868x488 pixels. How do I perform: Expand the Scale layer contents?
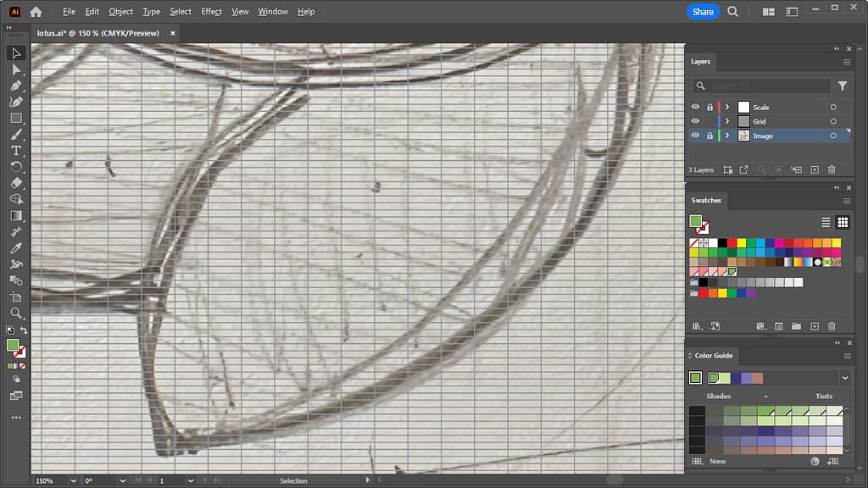point(727,108)
